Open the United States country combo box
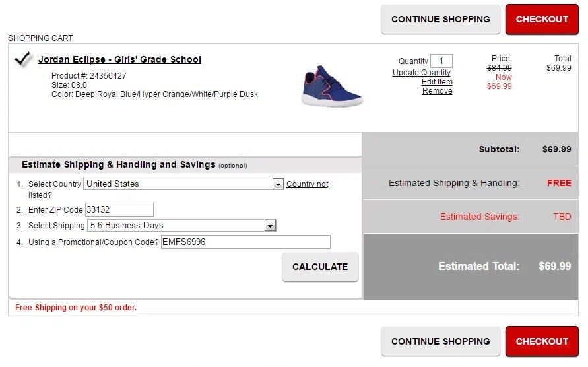 183,184
